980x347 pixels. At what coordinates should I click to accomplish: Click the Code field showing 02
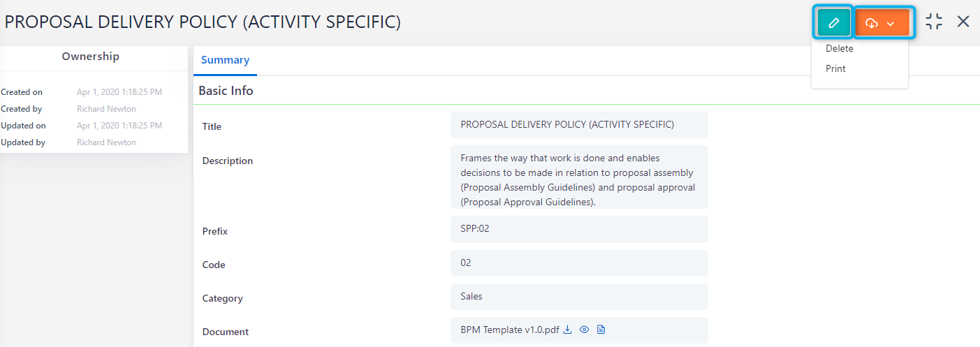click(x=579, y=263)
